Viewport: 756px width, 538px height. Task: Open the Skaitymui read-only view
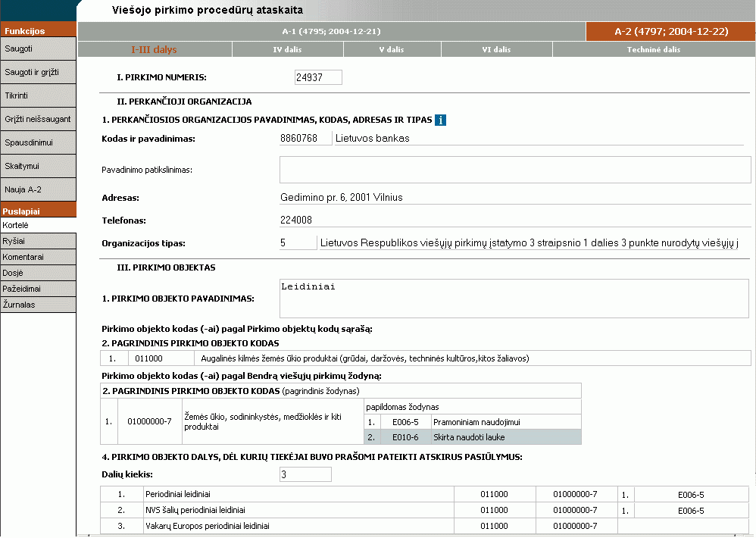pos(38,166)
